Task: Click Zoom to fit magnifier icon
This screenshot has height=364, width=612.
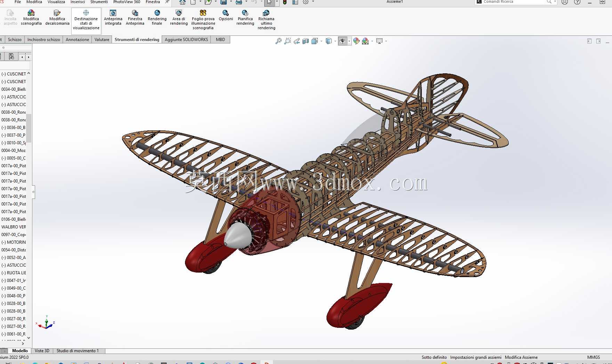Action: (x=279, y=41)
